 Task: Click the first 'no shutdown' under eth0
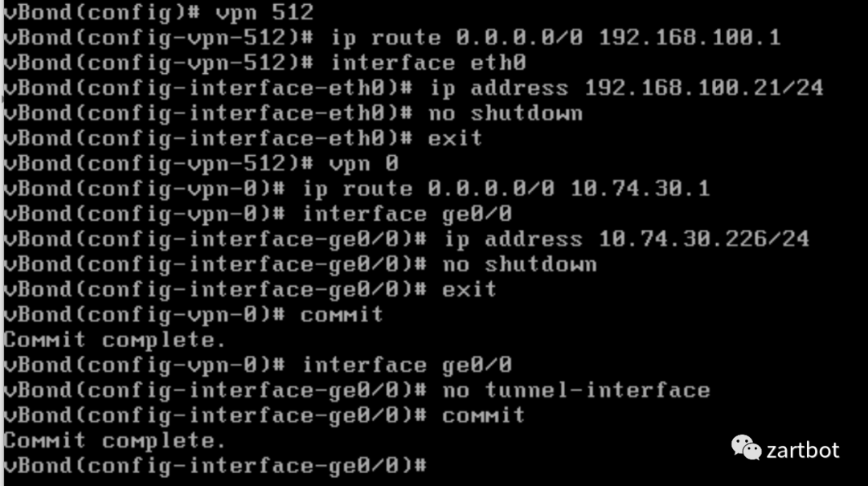pyautogui.click(x=506, y=113)
